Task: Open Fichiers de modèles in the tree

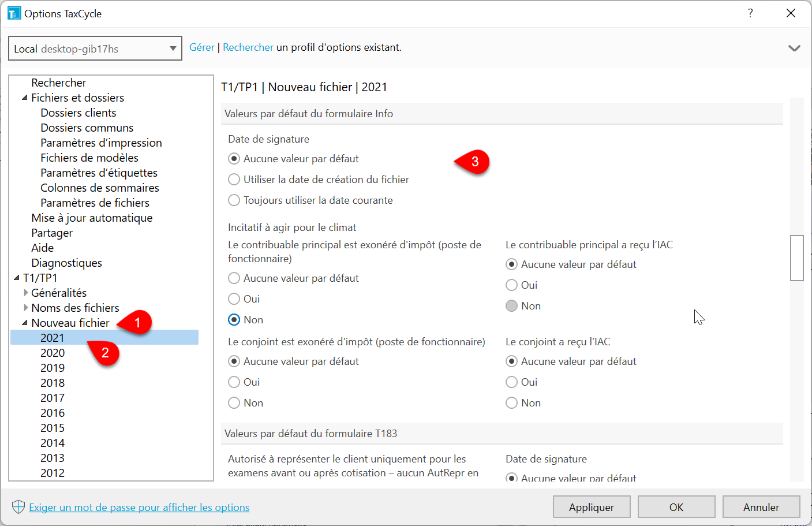Action: 89,158
